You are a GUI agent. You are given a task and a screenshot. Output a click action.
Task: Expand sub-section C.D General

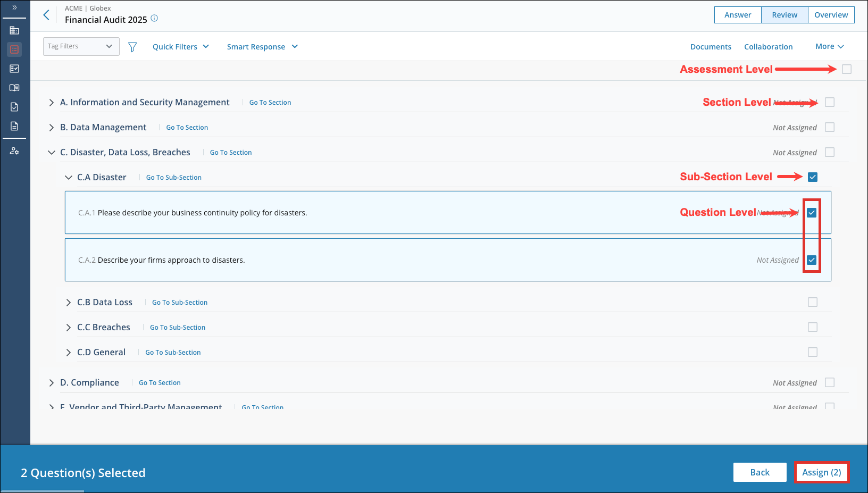coord(69,353)
